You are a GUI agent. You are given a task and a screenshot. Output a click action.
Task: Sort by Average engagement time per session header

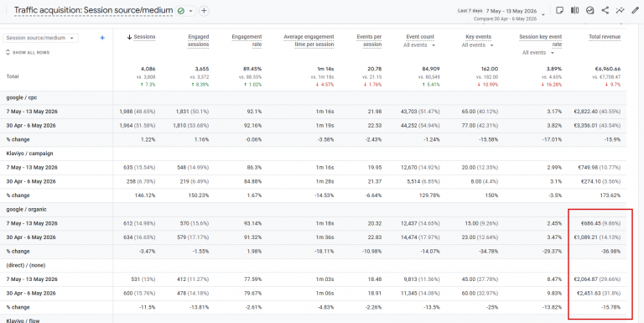click(x=309, y=40)
